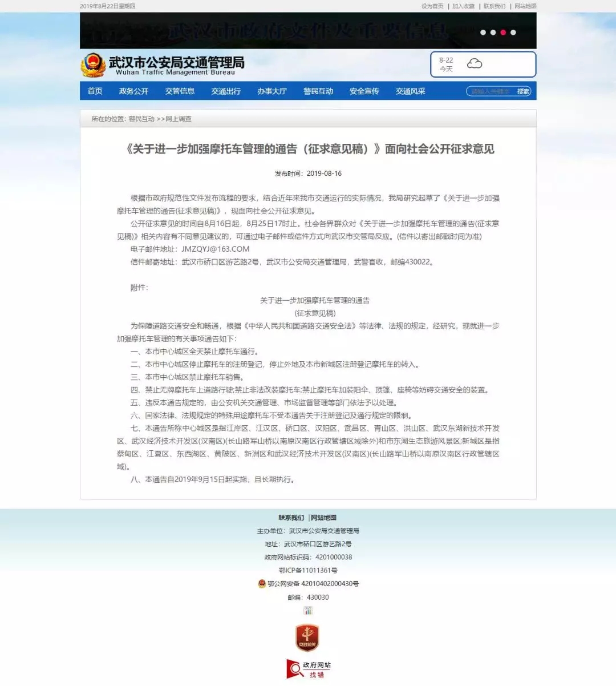Click the 党政机关 red shield icon

click(x=307, y=638)
